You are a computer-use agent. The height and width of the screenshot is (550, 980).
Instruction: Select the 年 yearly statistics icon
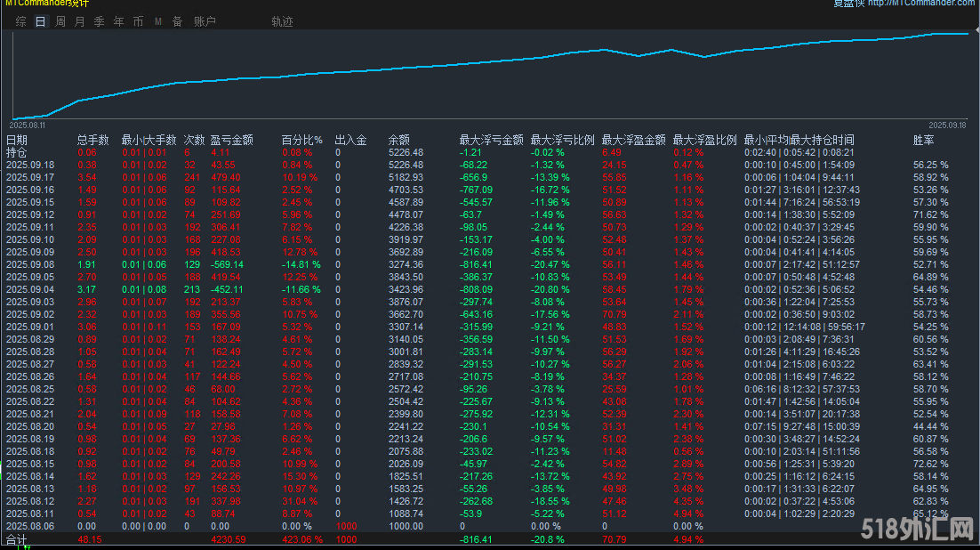[118, 20]
